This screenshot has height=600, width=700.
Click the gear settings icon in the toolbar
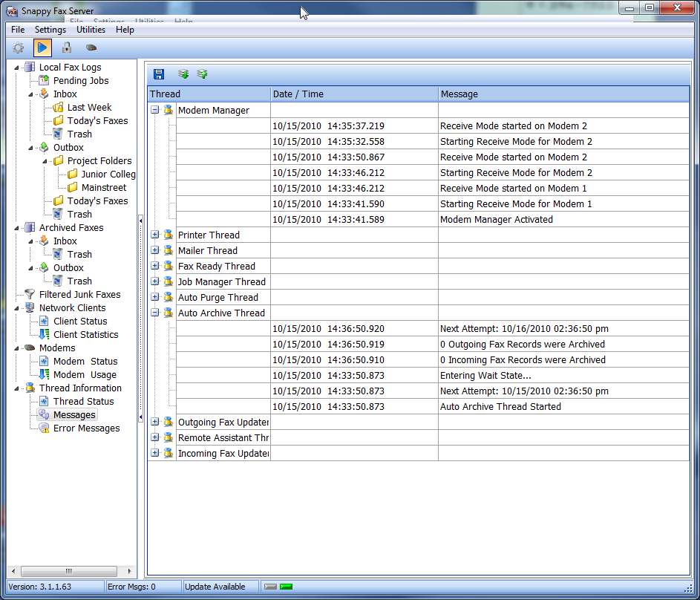click(19, 48)
